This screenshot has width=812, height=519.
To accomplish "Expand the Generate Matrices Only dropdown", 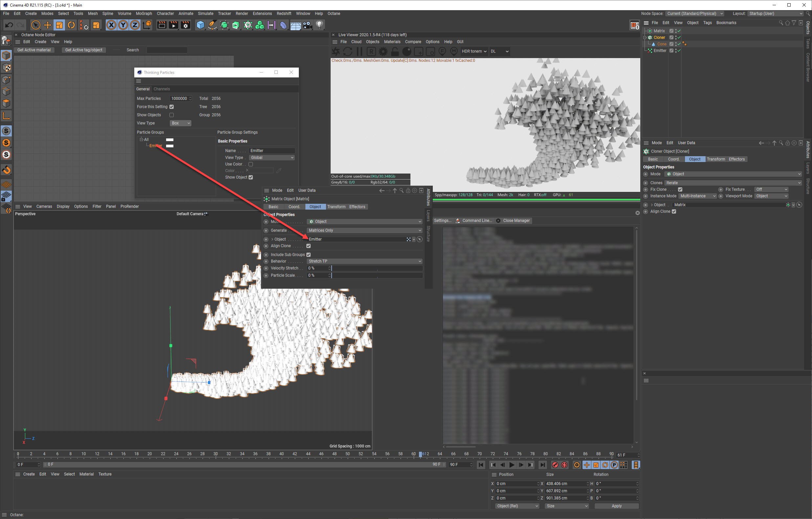I will coord(364,231).
